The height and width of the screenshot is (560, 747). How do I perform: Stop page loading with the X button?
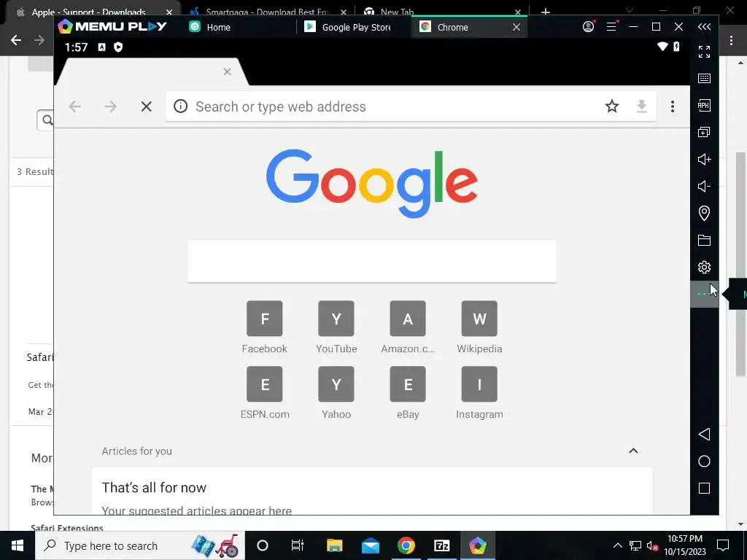click(146, 106)
